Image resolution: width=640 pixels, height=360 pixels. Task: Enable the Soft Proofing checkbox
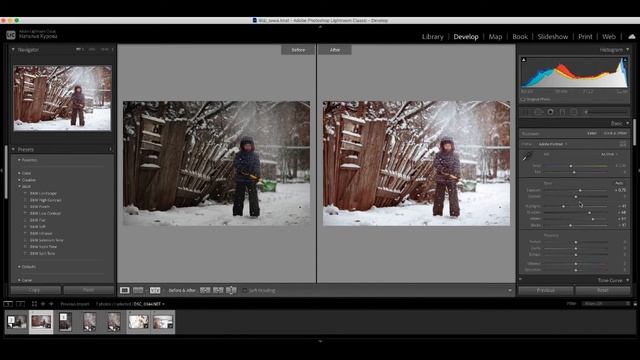(x=244, y=290)
